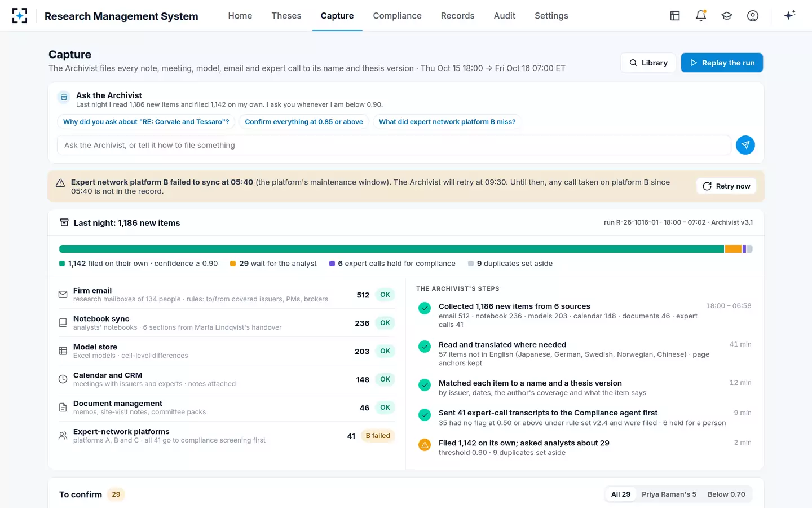The width and height of the screenshot is (812, 508).
Task: Click the warning triangle in sync alert
Action: [x=60, y=183]
